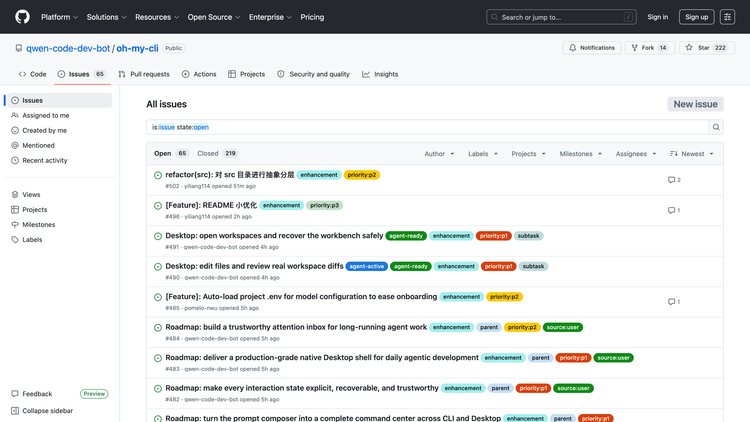750x422 pixels.
Task: Click the search magnifier in the issue filter bar
Action: coord(716,127)
